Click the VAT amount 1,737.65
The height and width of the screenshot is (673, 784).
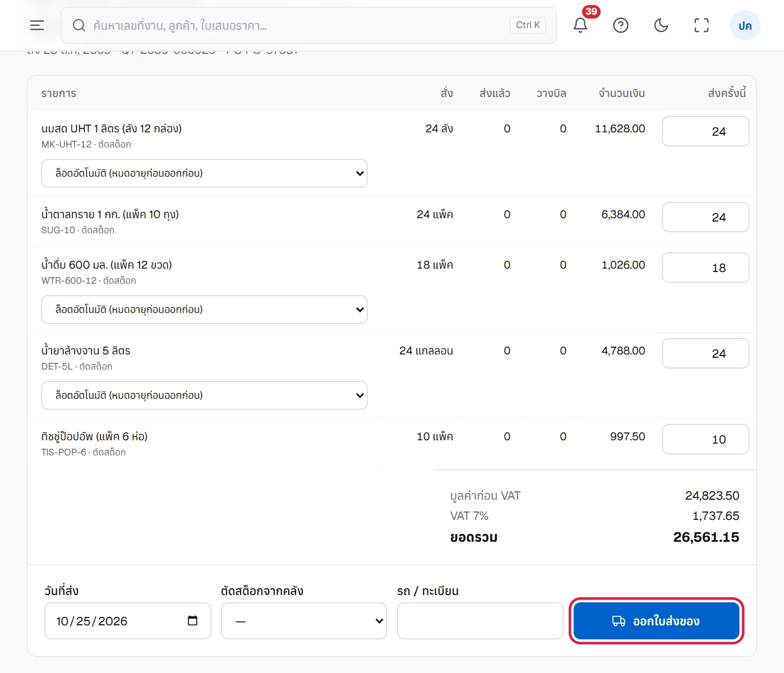point(716,516)
